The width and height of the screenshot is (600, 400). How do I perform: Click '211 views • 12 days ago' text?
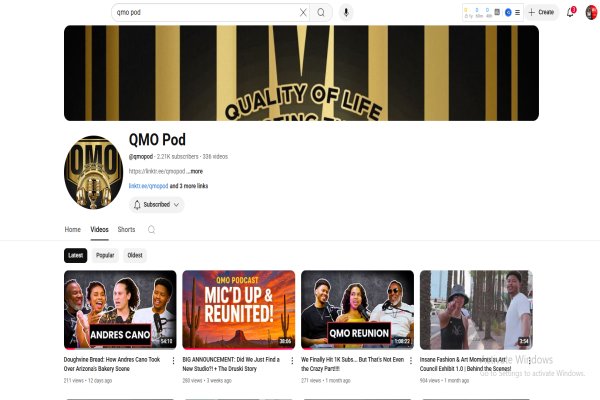pyautogui.click(x=88, y=381)
